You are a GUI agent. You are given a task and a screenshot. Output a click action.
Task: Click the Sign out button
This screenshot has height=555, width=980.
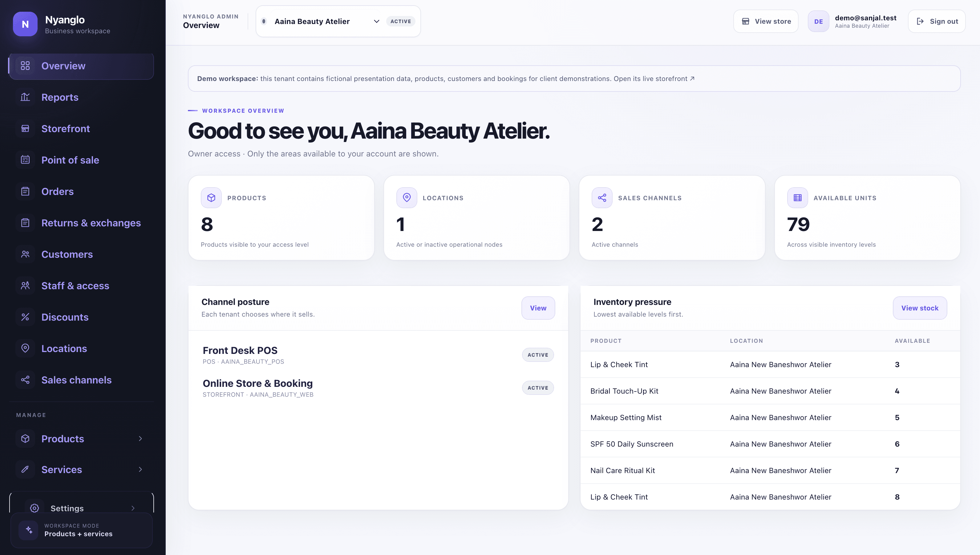coord(937,21)
